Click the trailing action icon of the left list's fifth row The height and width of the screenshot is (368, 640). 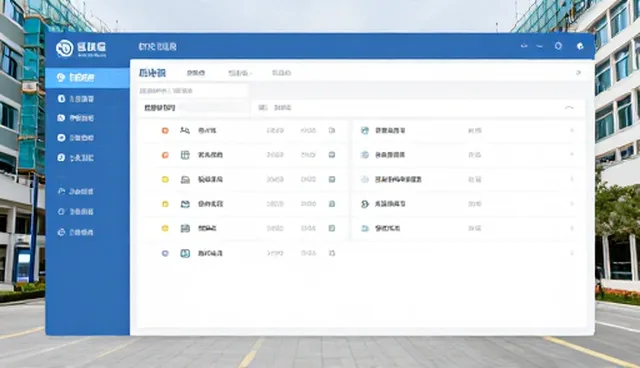(x=332, y=228)
